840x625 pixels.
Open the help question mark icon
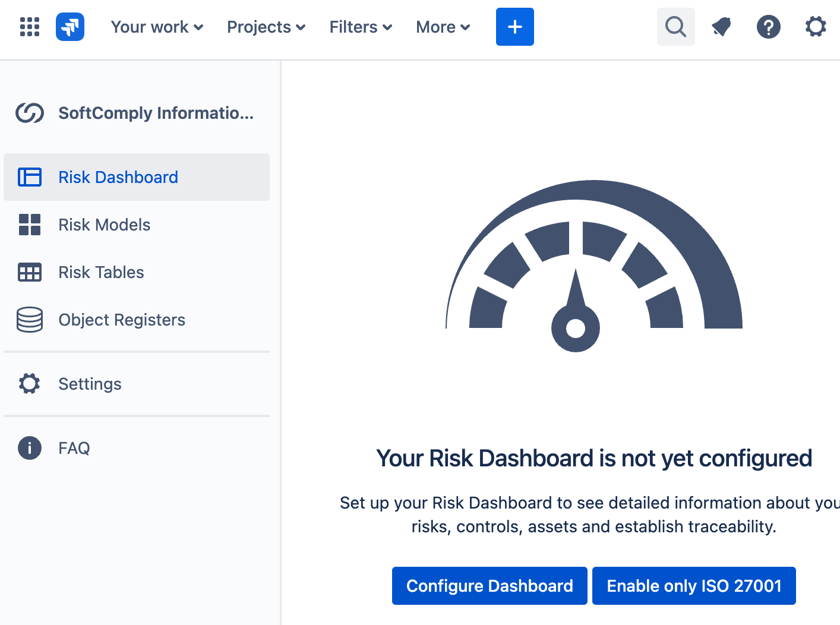pyautogui.click(x=769, y=27)
